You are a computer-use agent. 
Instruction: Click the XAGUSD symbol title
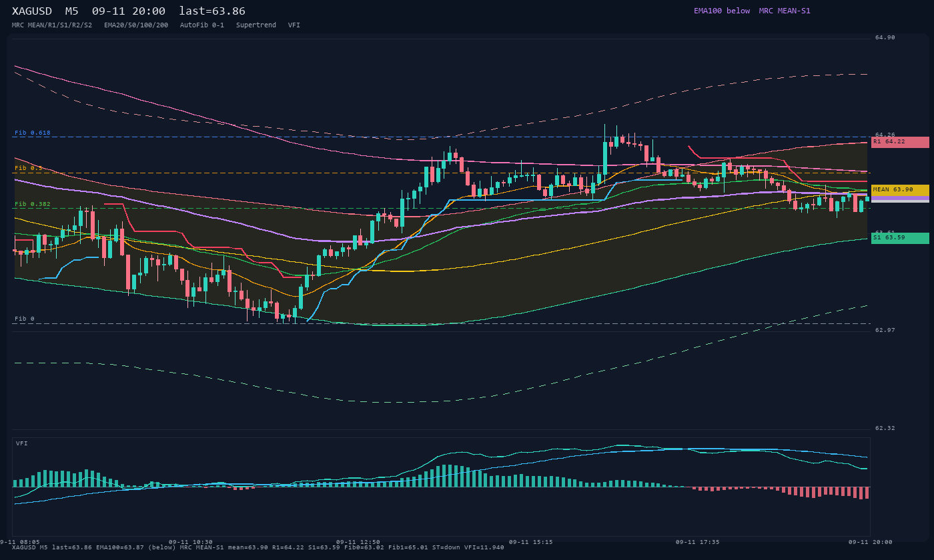31,11
